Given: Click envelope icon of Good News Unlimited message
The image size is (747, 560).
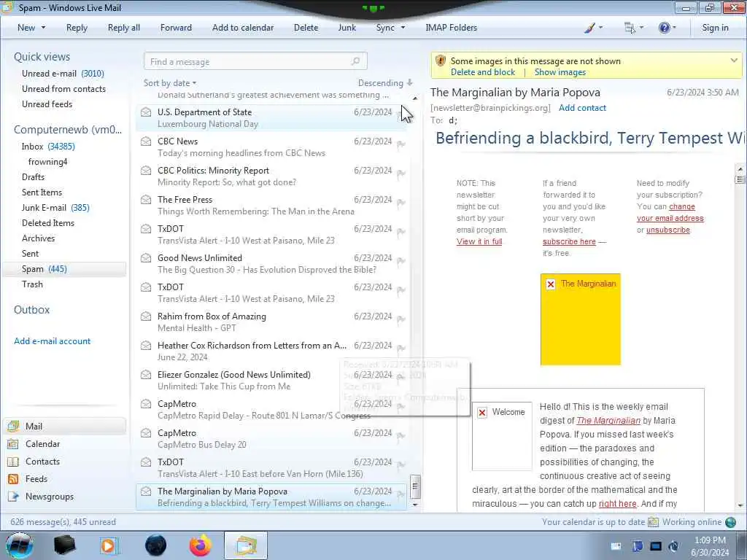Looking at the screenshot, I should point(146,258).
